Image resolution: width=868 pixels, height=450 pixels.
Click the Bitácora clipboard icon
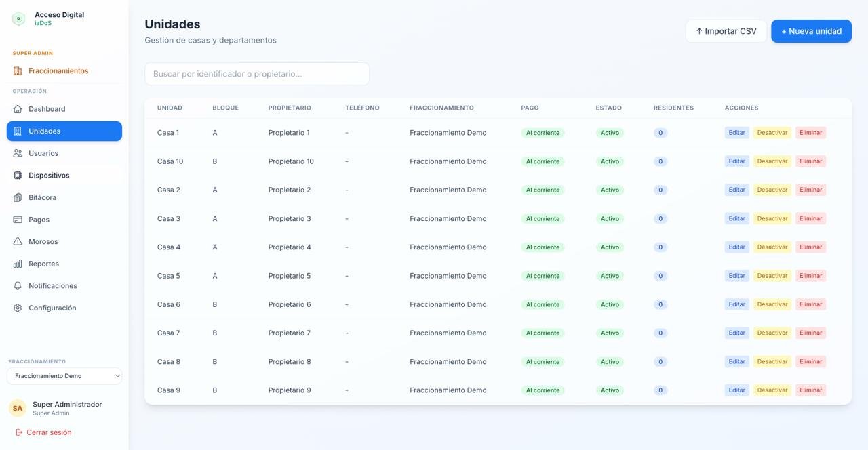[18, 198]
